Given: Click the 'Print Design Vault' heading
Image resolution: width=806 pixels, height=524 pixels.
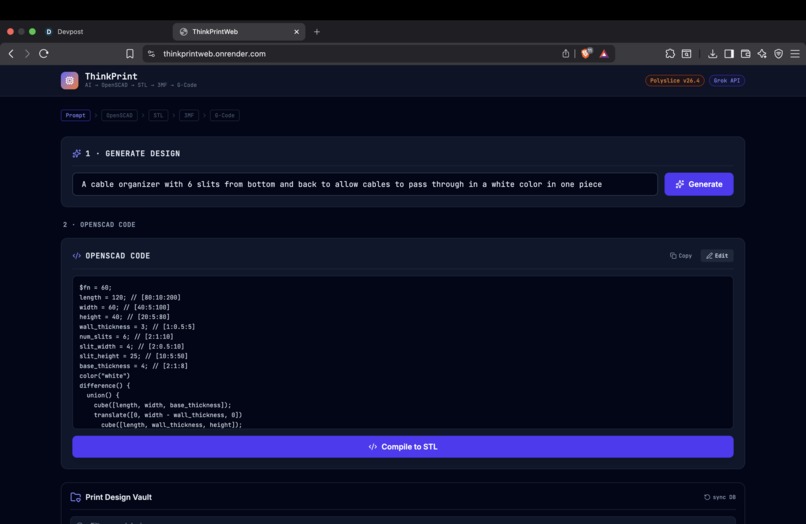Looking at the screenshot, I should click(x=118, y=497).
